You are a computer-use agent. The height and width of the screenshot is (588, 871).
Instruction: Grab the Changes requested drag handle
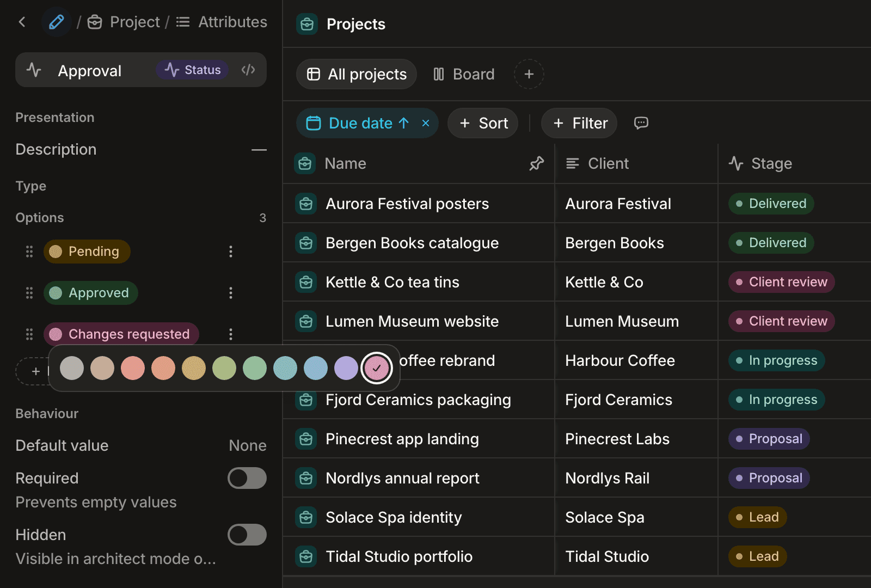[x=29, y=334]
